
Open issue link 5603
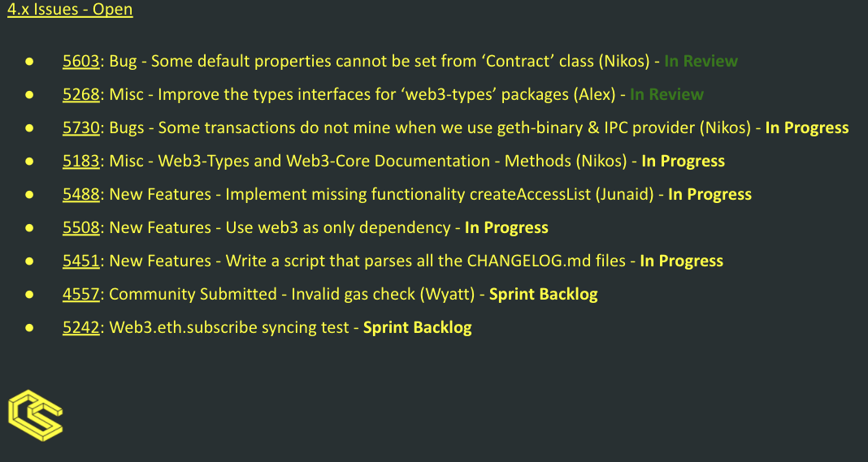pos(80,61)
